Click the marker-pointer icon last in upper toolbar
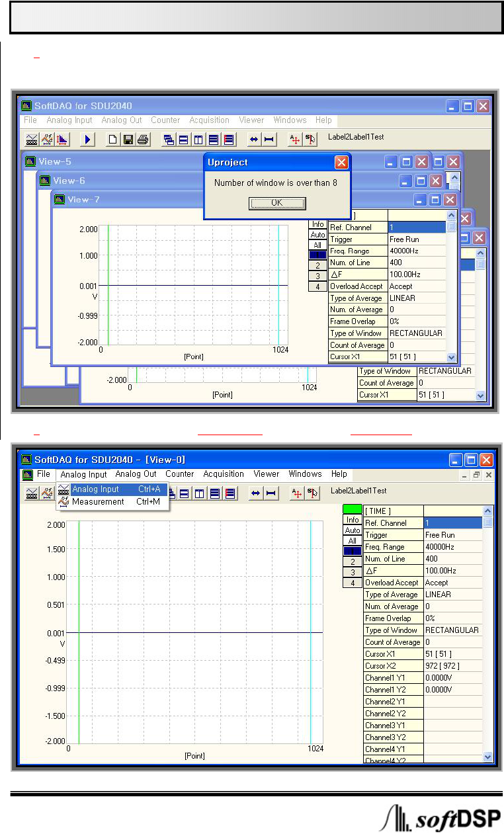 click(x=310, y=139)
